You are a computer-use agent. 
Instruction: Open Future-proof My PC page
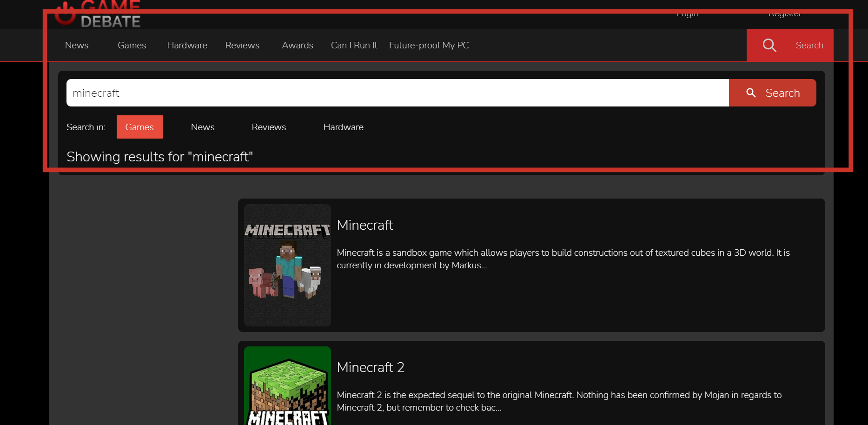pyautogui.click(x=429, y=45)
